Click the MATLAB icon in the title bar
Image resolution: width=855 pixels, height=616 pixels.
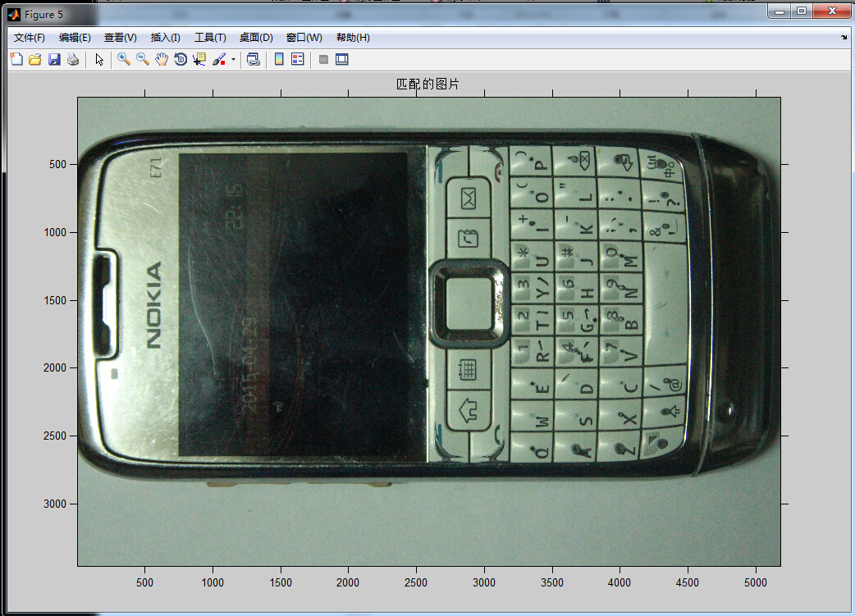(x=14, y=15)
